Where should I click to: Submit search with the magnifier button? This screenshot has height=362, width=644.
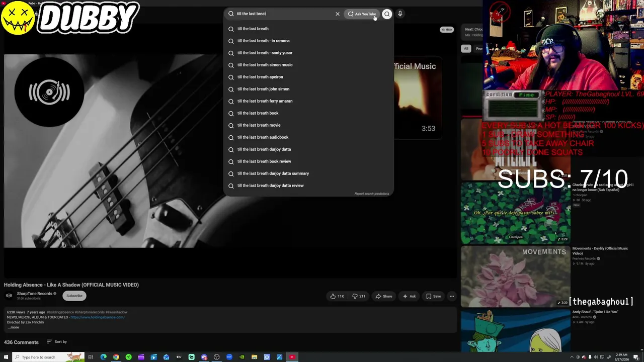387,14
